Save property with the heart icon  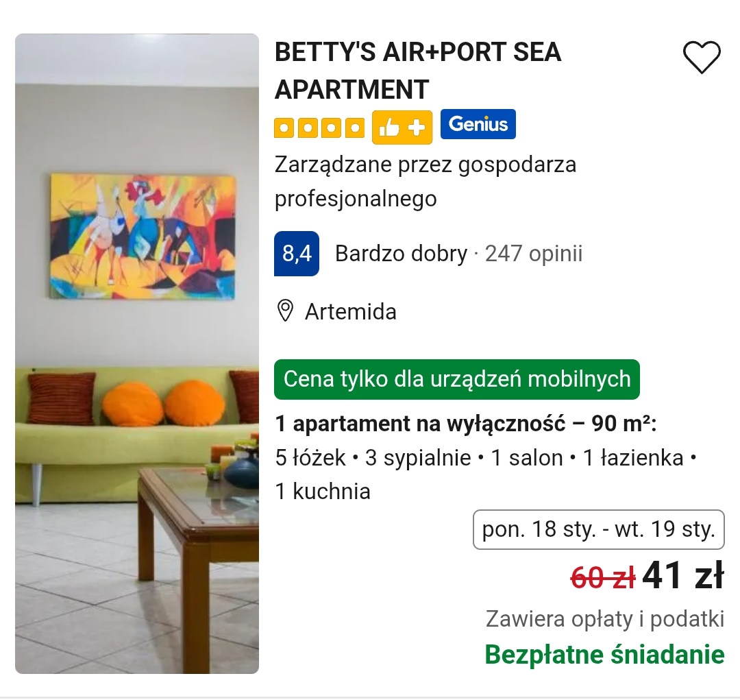tap(702, 57)
